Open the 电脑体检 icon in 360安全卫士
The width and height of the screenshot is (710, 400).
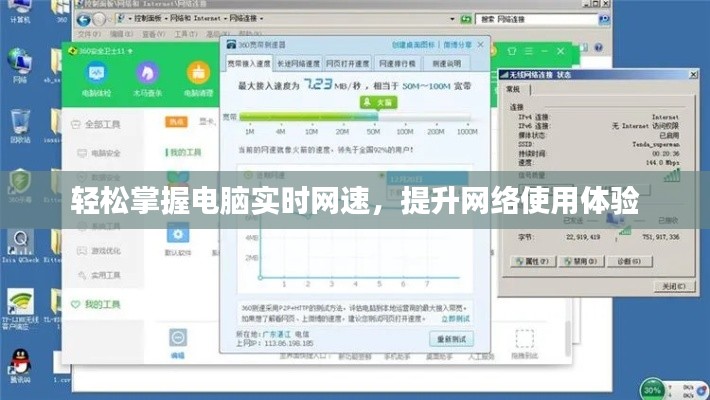96,73
